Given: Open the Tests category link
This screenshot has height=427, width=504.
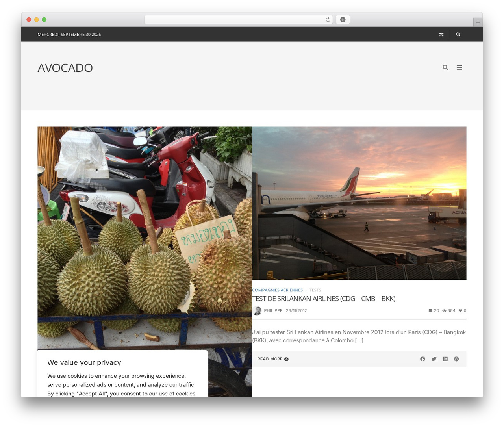Looking at the screenshot, I should tap(315, 290).
